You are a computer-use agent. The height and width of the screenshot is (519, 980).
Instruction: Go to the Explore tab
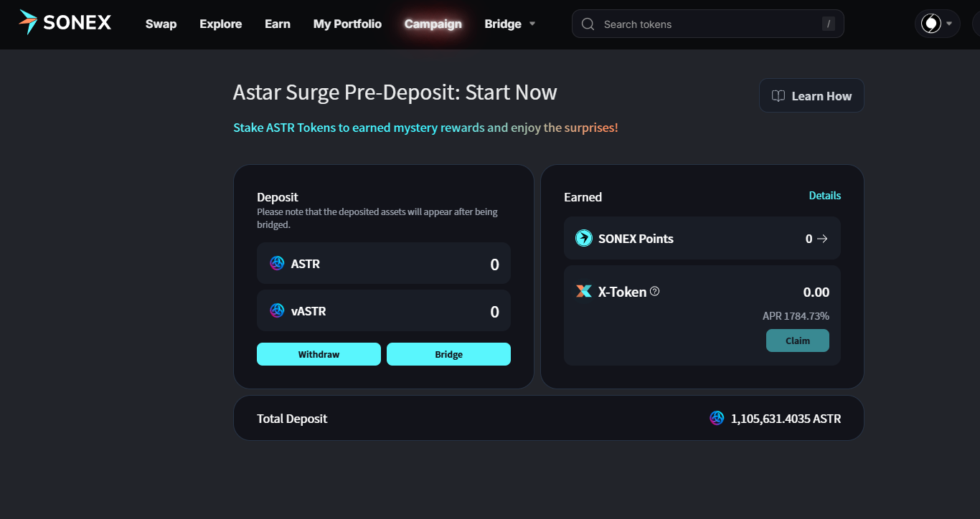coord(221,24)
